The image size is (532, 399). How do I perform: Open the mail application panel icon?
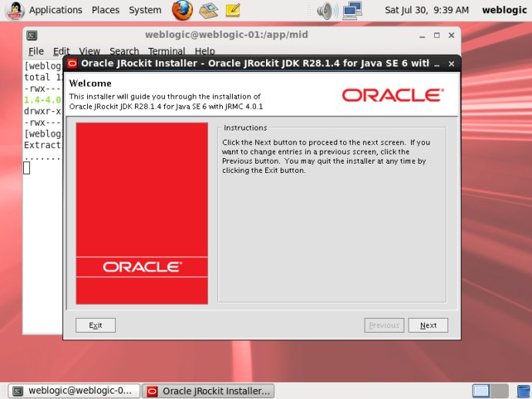[x=208, y=10]
